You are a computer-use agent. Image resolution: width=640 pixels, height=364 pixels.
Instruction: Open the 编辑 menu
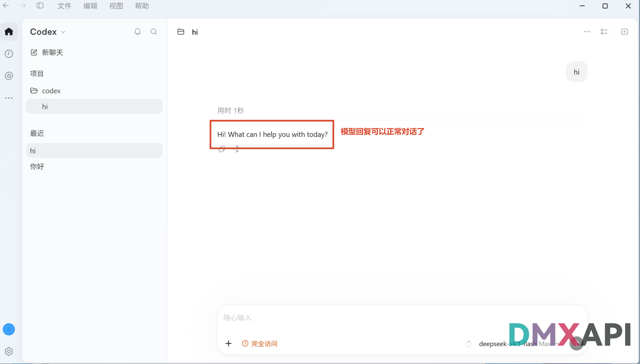90,6
